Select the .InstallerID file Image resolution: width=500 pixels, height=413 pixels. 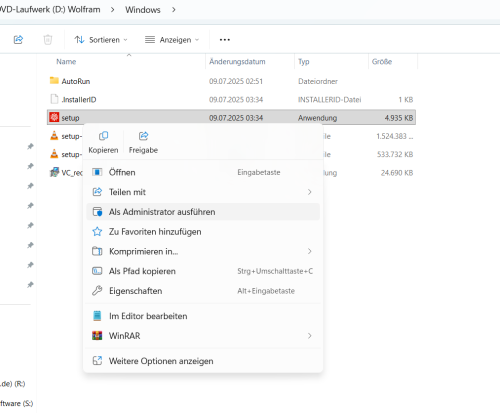[x=231, y=99]
